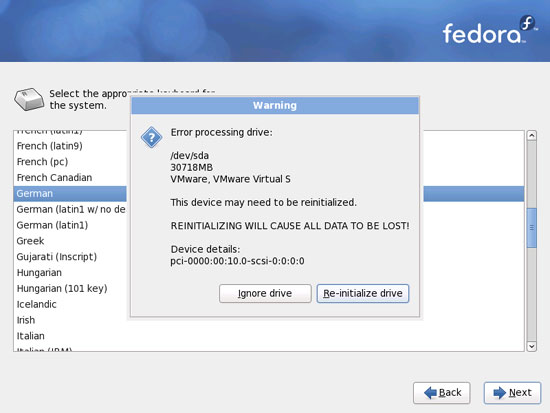The height and width of the screenshot is (413, 550).
Task: Click the scroll up arrow of the keyboard list
Action: [532, 135]
